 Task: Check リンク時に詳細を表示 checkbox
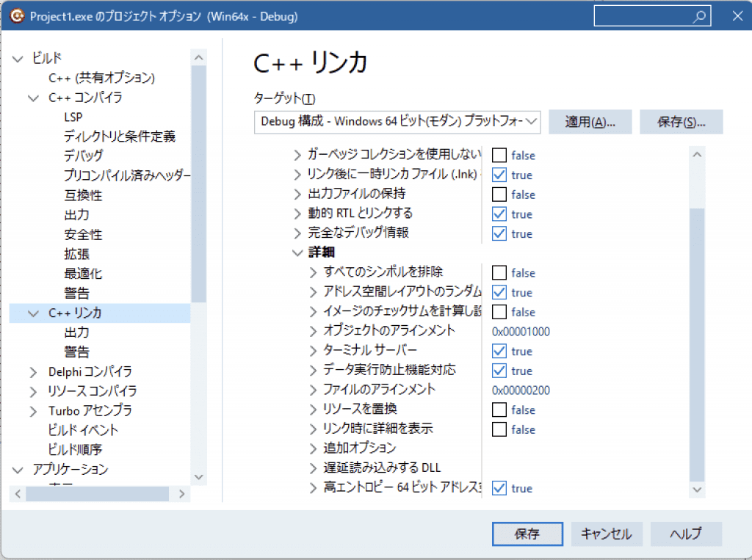click(x=499, y=429)
